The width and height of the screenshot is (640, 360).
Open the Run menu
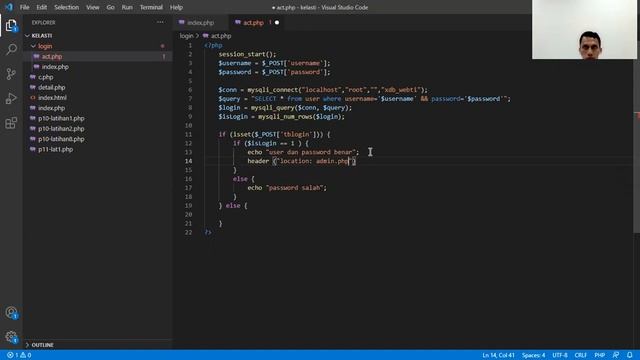pyautogui.click(x=127, y=7)
